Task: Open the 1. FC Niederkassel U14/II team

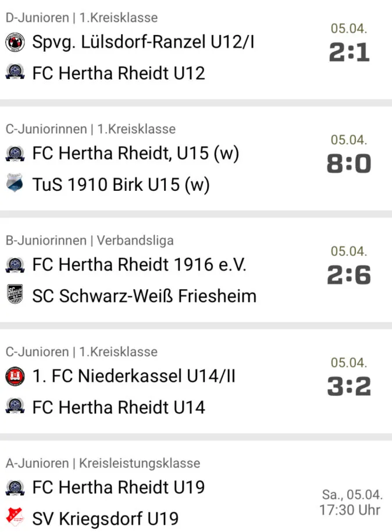Action: tap(134, 376)
